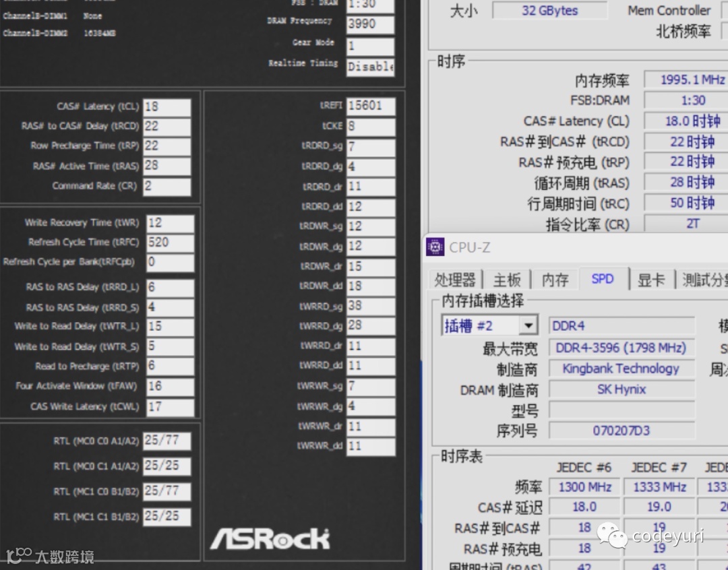This screenshot has width=728, height=570.
Task: Click the JEDEC #6 1300 MHz frequency cell
Action: coord(584,487)
